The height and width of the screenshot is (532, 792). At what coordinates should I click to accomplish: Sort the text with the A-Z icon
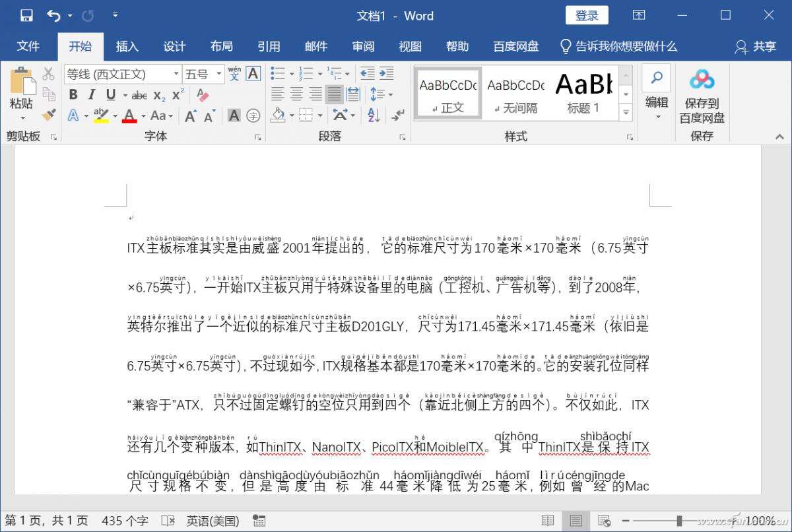click(x=372, y=116)
